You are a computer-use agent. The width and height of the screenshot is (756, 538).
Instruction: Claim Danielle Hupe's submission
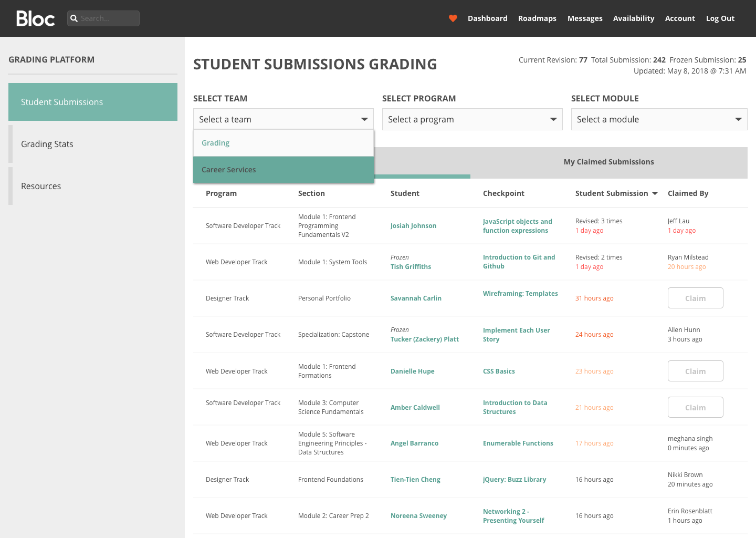[696, 371]
